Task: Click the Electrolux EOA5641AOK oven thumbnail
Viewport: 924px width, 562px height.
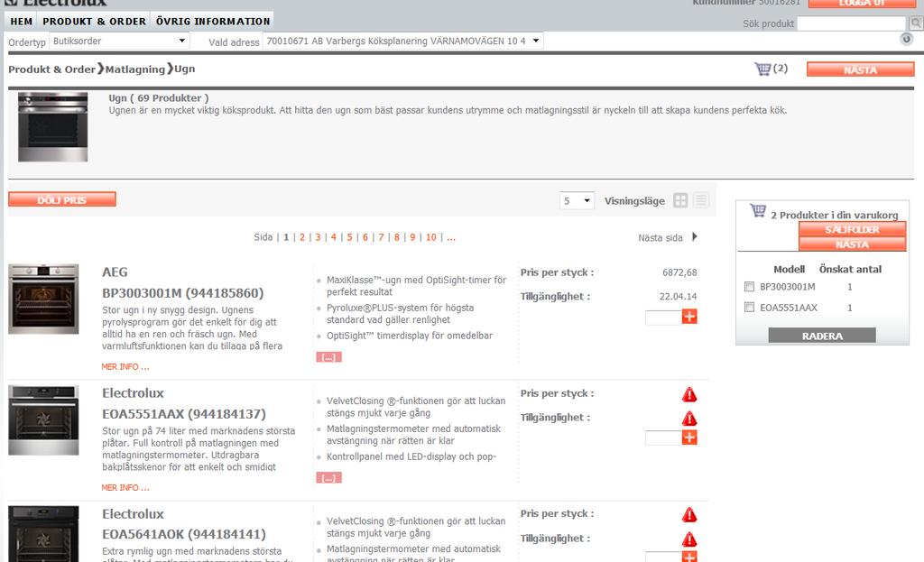Action: pyautogui.click(x=43, y=534)
